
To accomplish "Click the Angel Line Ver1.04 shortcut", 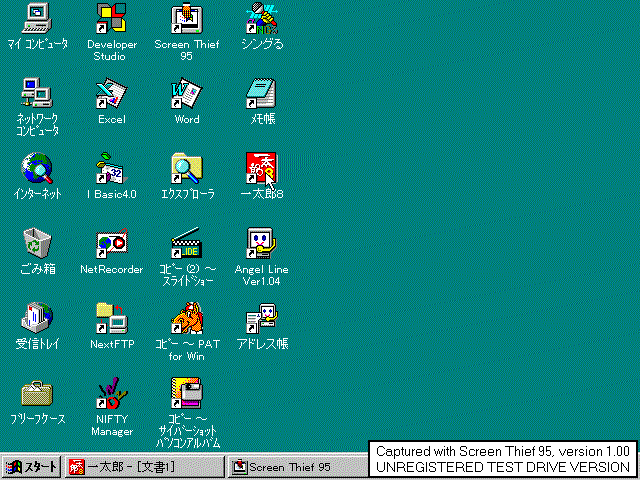I will (262, 243).
